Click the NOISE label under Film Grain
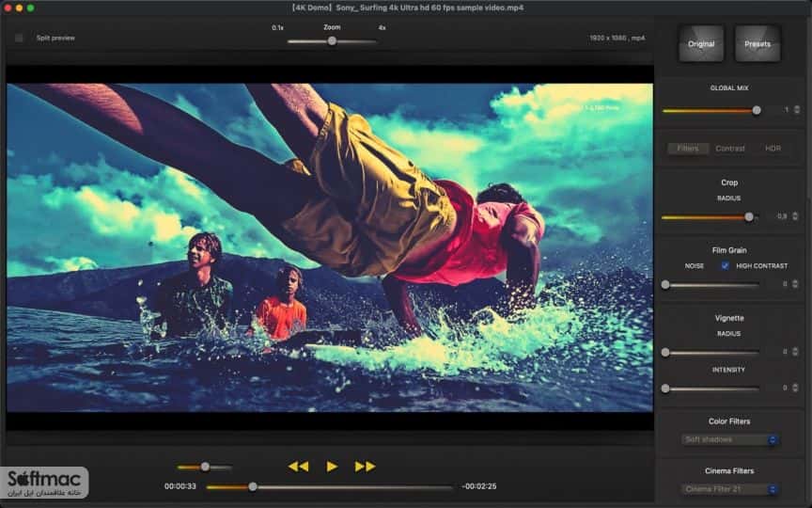Image resolution: width=812 pixels, height=508 pixels. pyautogui.click(x=695, y=266)
